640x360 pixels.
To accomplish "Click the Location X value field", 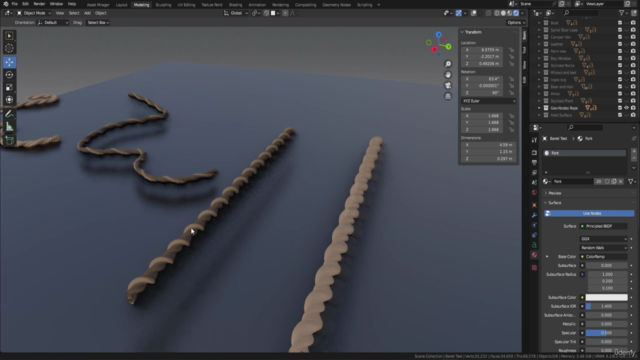I will [x=482, y=50].
